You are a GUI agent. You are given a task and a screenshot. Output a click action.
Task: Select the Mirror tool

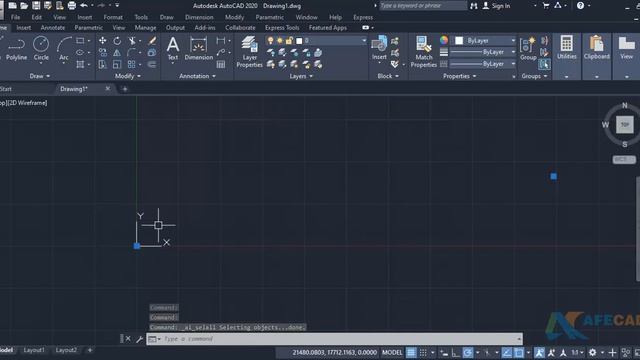(x=117, y=53)
